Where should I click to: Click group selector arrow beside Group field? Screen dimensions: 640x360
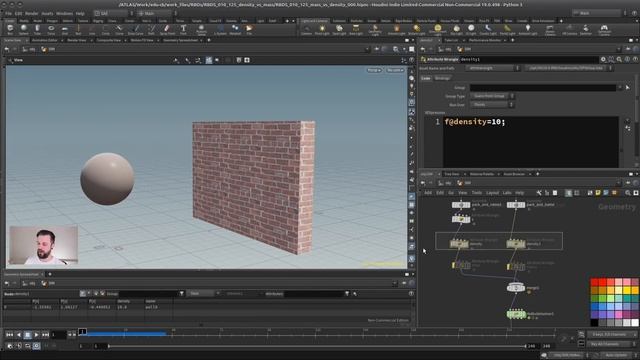click(x=628, y=87)
